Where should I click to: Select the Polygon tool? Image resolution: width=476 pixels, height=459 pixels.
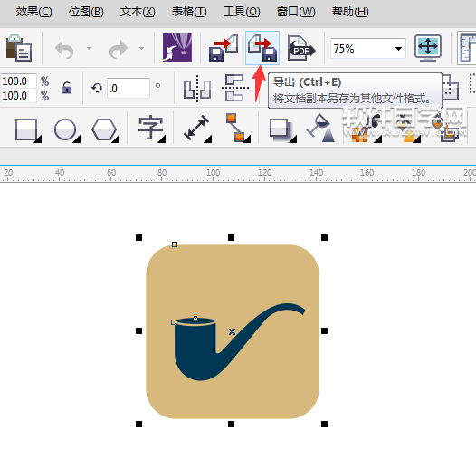[105, 130]
